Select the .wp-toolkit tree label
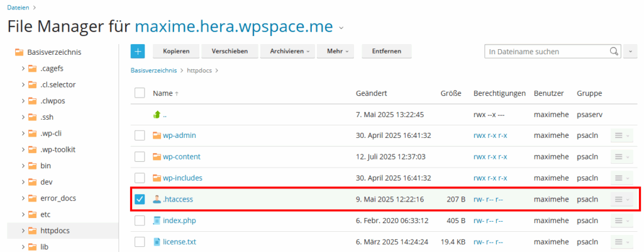 [58, 149]
